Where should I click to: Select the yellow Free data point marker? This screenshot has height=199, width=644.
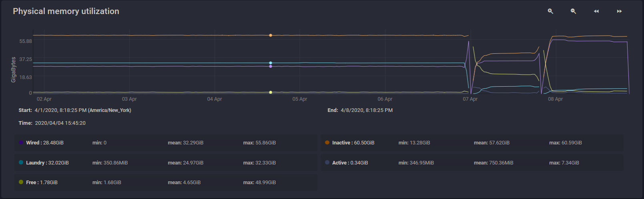[271, 92]
